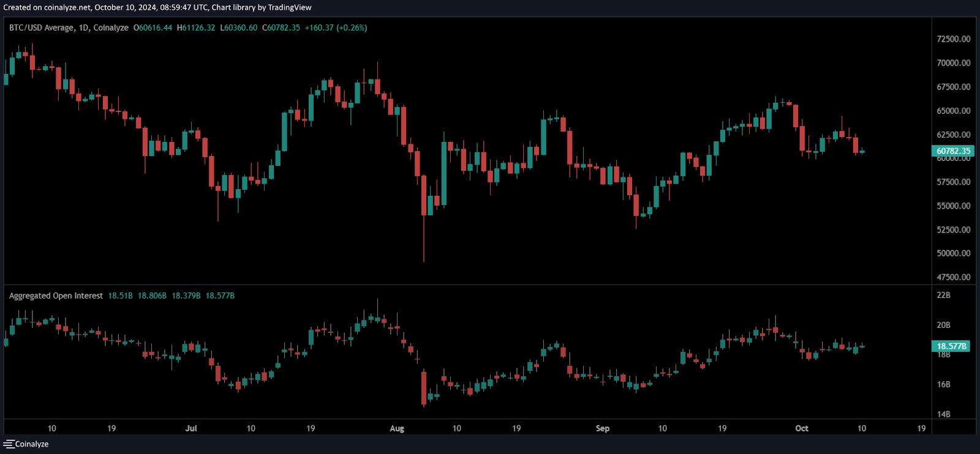This screenshot has height=454, width=980.
Task: Click the 65000.00 price axis label
Action: (954, 111)
